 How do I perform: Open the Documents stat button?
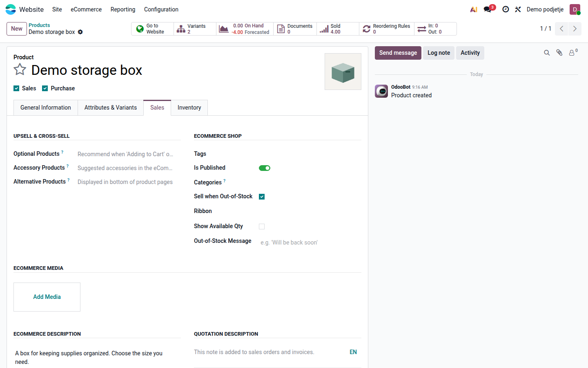(x=295, y=29)
